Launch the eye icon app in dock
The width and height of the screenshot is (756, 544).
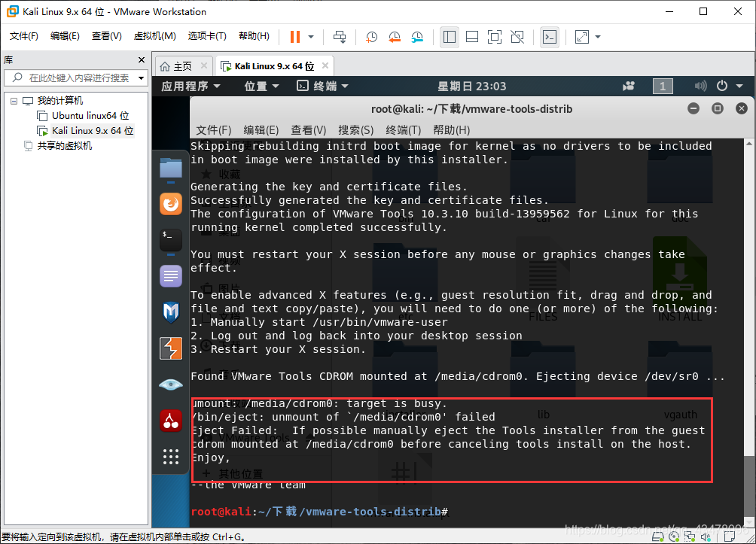tap(171, 384)
